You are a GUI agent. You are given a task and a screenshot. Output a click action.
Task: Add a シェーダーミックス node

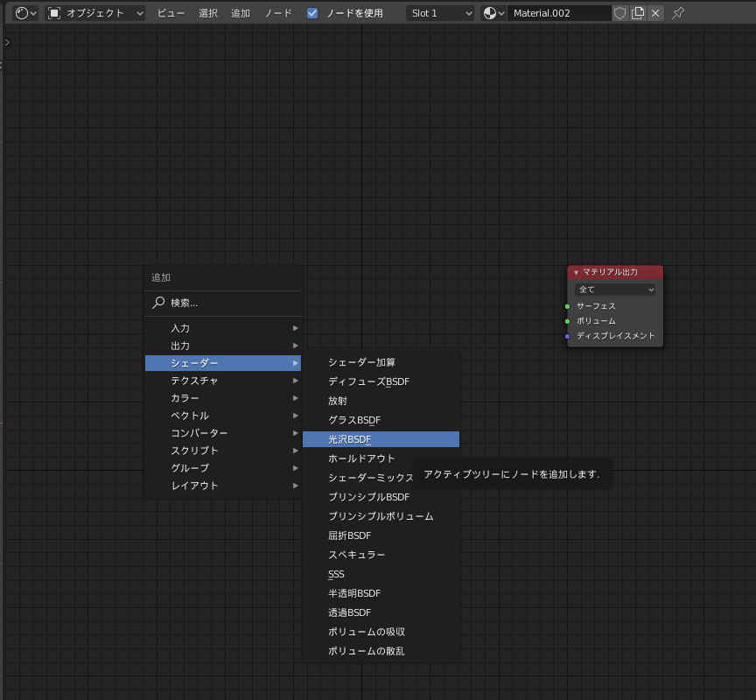tap(371, 478)
